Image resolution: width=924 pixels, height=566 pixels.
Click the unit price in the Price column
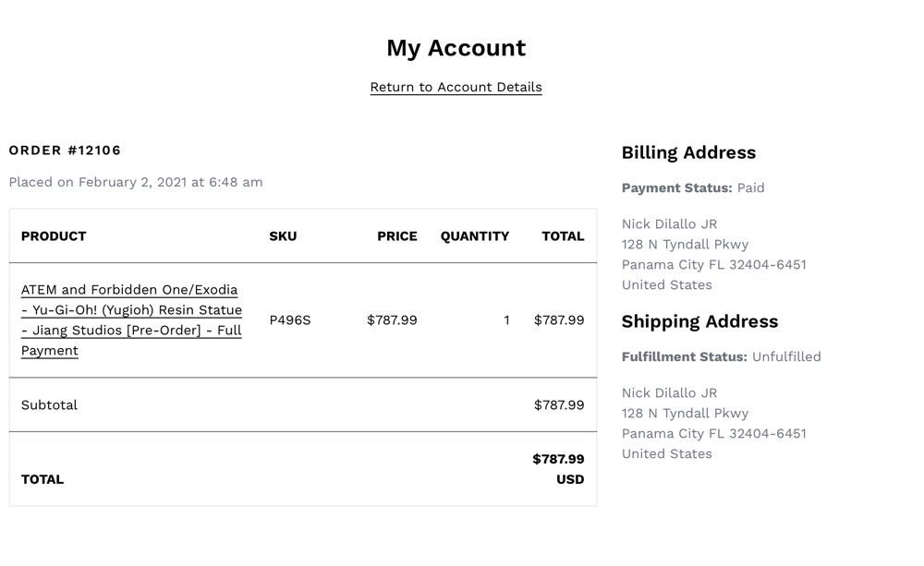tap(392, 320)
